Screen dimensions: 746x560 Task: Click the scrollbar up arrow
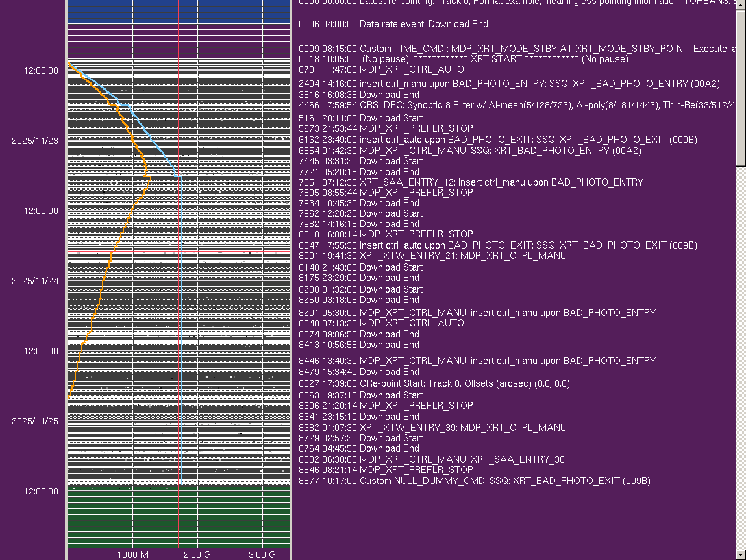[741, 5]
